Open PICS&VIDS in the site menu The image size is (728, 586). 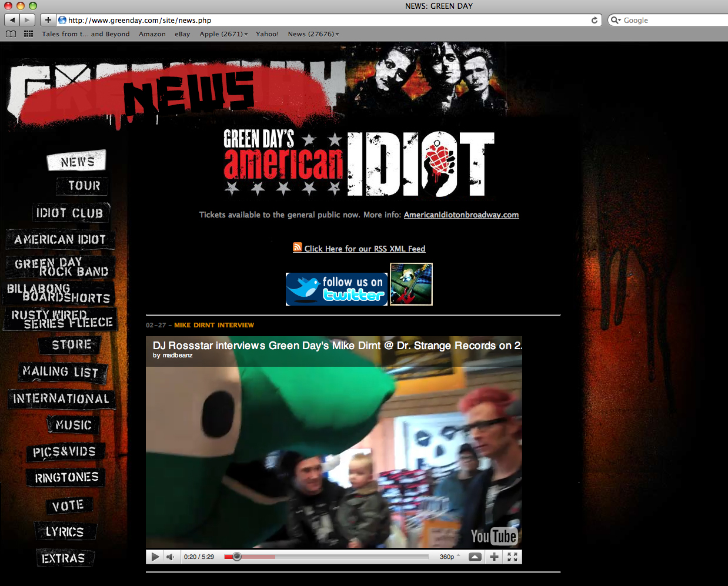point(65,451)
